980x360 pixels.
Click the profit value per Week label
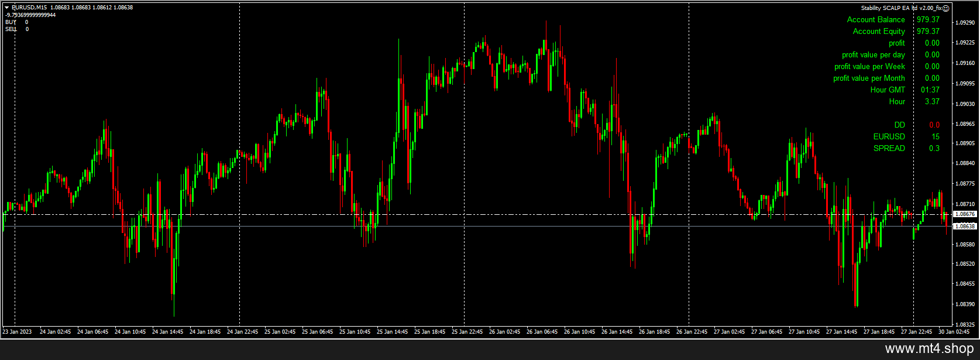click(869, 66)
